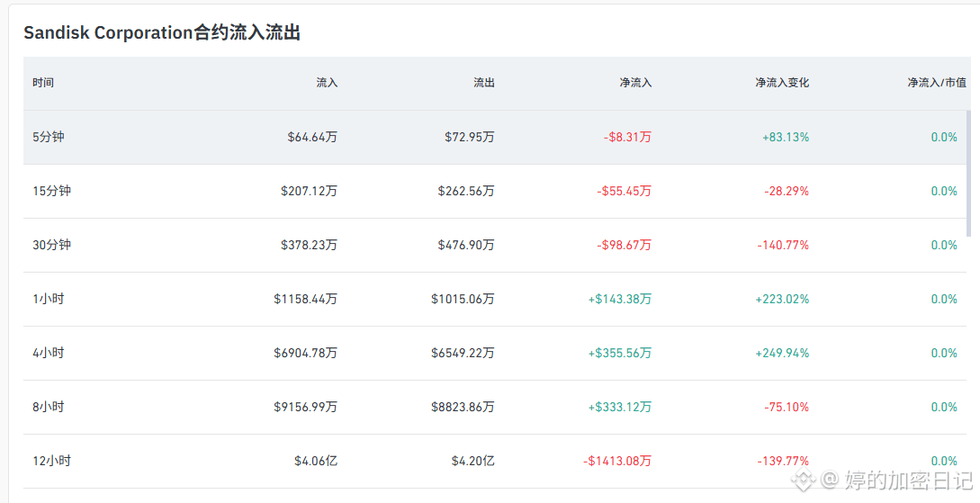The image size is (980, 503).
Task: Click the 净流入变化 column header
Action: point(782,83)
